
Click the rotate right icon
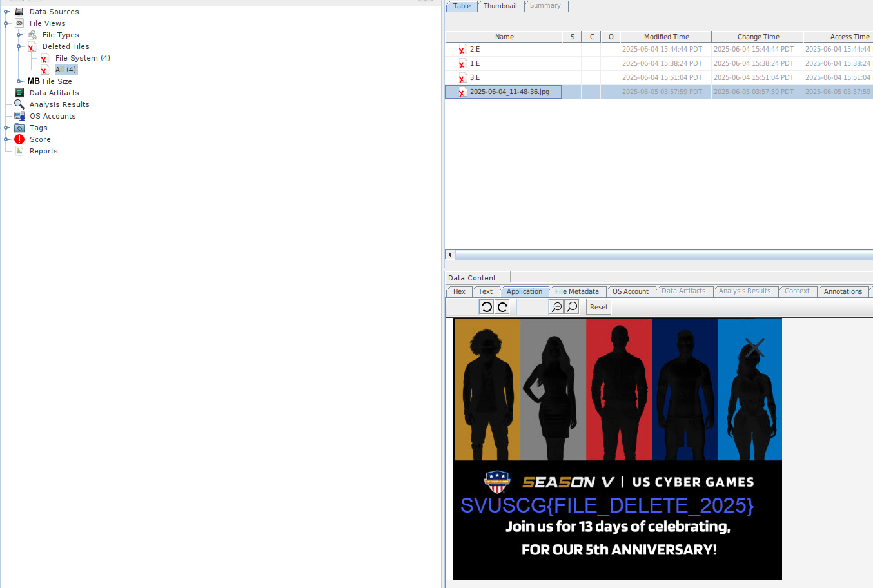[502, 307]
